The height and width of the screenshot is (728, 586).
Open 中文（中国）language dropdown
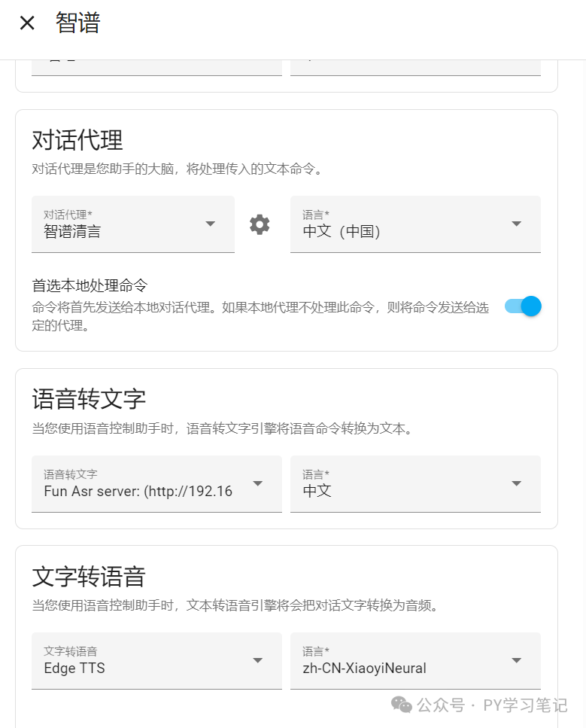(x=415, y=224)
